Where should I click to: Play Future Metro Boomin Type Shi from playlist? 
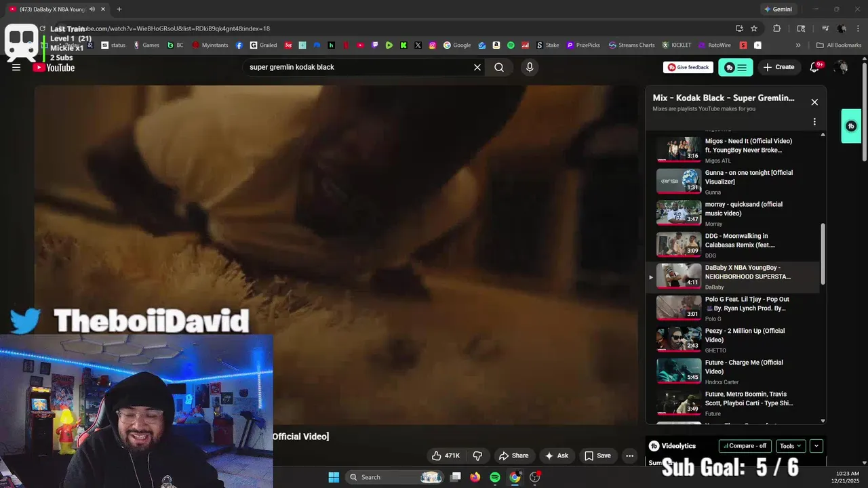732,403
